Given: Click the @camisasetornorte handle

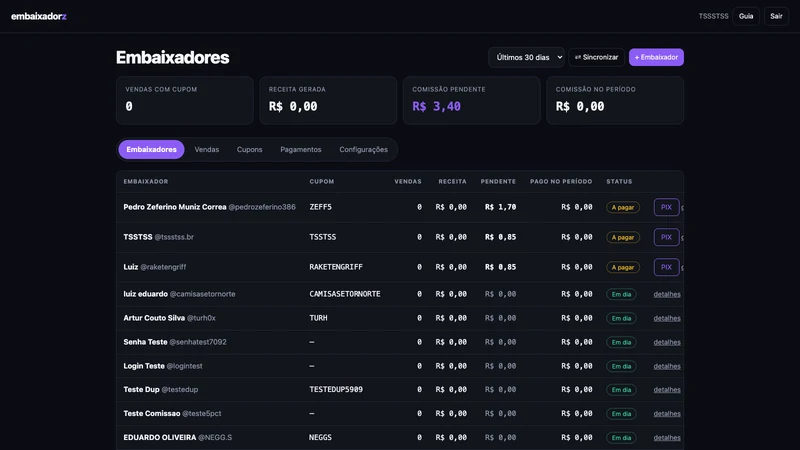Looking at the screenshot, I should (x=203, y=294).
